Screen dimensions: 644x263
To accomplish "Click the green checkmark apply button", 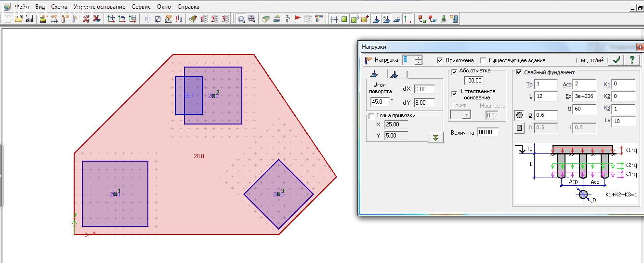I will (616, 60).
